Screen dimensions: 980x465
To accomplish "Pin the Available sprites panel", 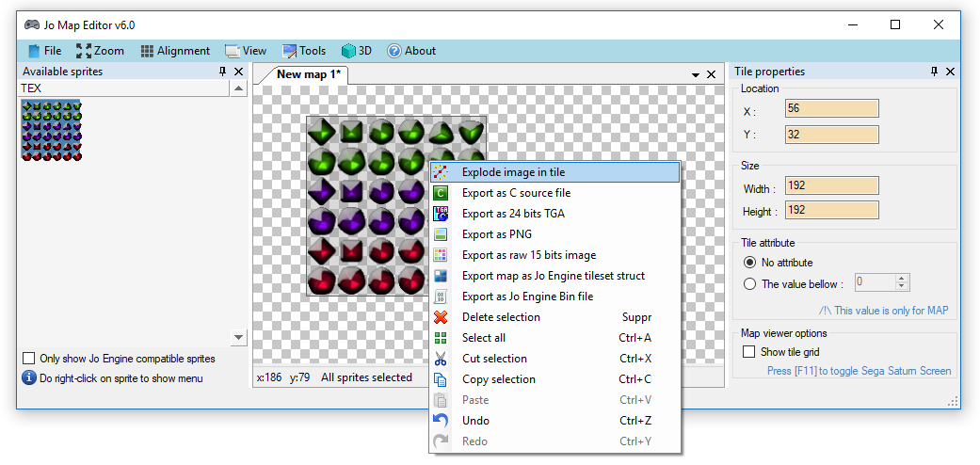I will point(223,72).
